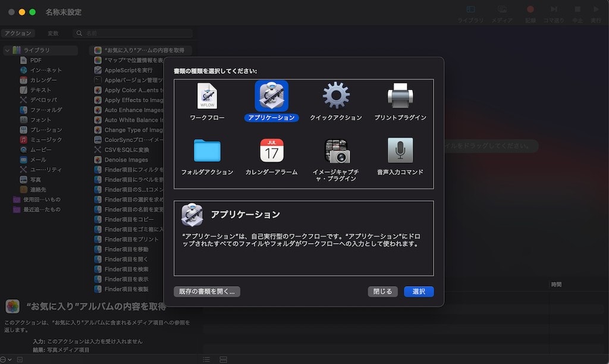Viewport: 609px width, 364px height.
Task: Pick the フォルダアクション folder icon
Action: [207, 151]
